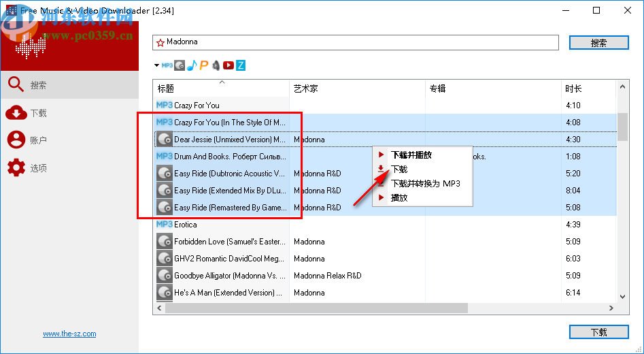This screenshot has width=644, height=354.
Task: Click the disc icon of the Forbidden Love row
Action: point(165,242)
